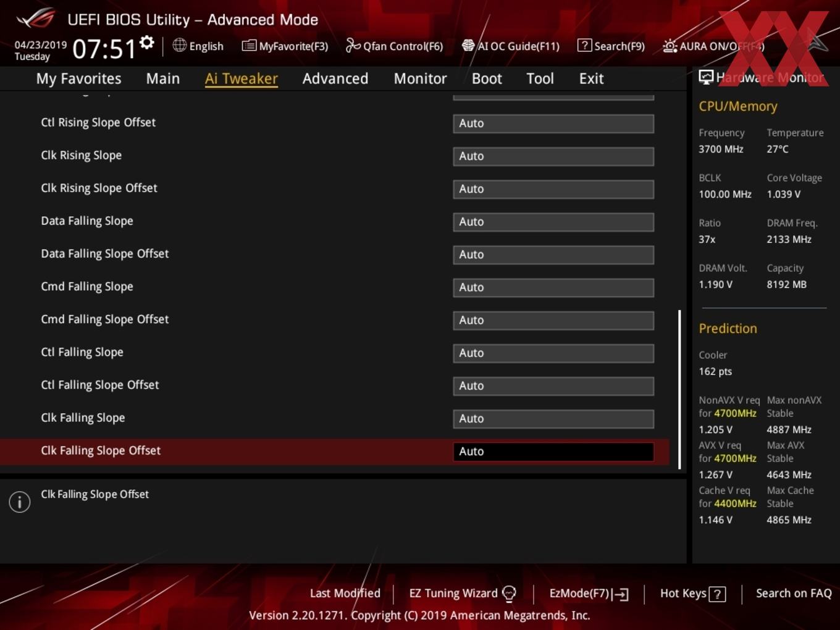Click the AURA light icon
840x630 pixels.
670,46
